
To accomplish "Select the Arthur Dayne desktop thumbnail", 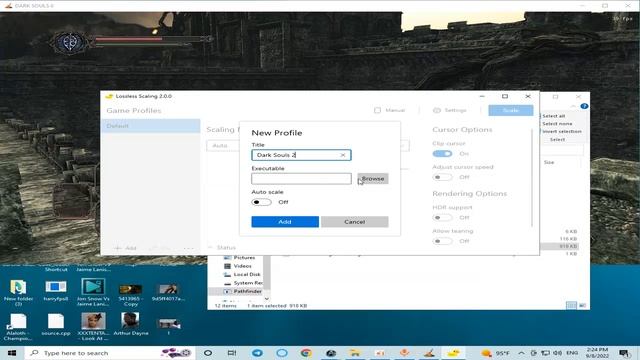I will click(x=131, y=324).
